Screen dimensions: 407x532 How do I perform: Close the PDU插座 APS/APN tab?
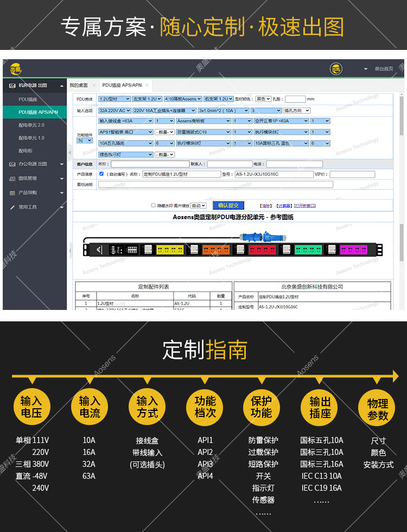click(x=147, y=85)
